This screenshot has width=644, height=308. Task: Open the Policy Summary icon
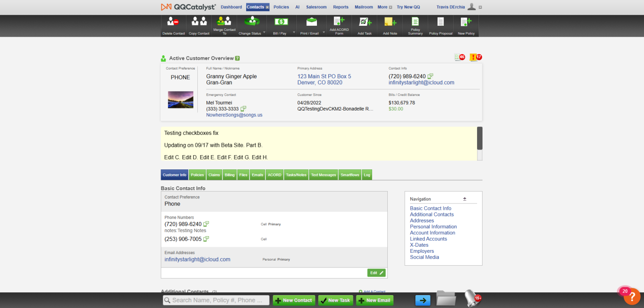[415, 22]
